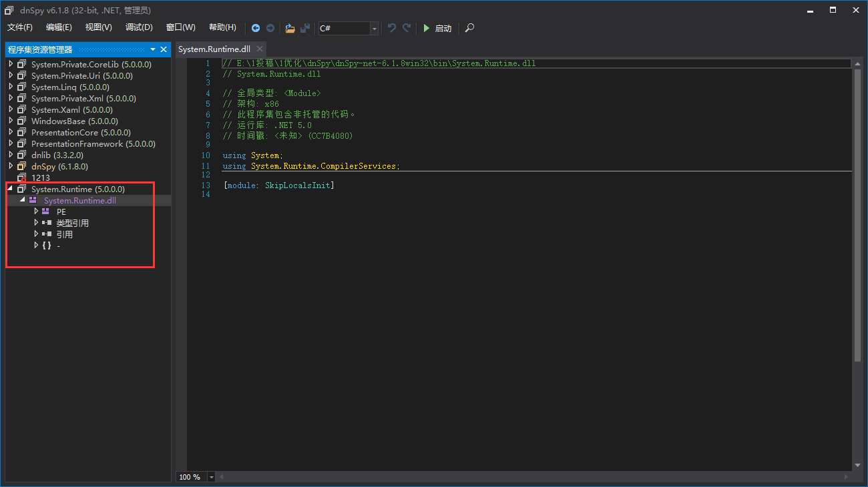This screenshot has width=868, height=487.
Task: Open the 窗口(W) menu
Action: [x=181, y=27]
